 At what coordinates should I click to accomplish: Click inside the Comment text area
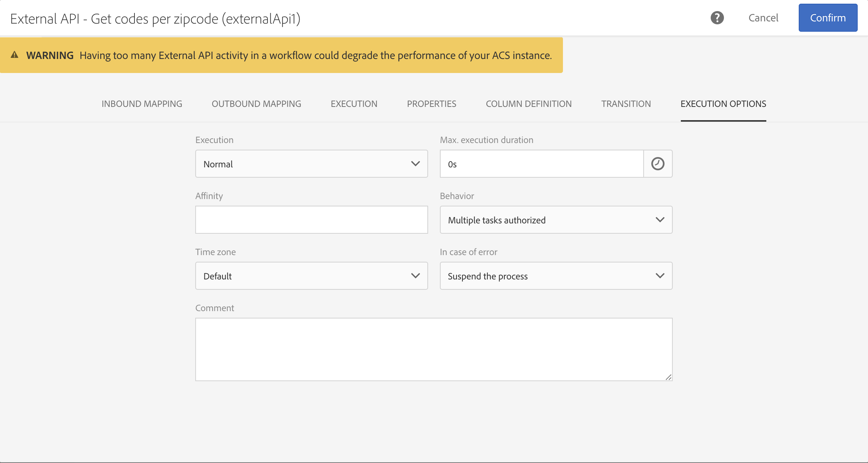tap(433, 349)
